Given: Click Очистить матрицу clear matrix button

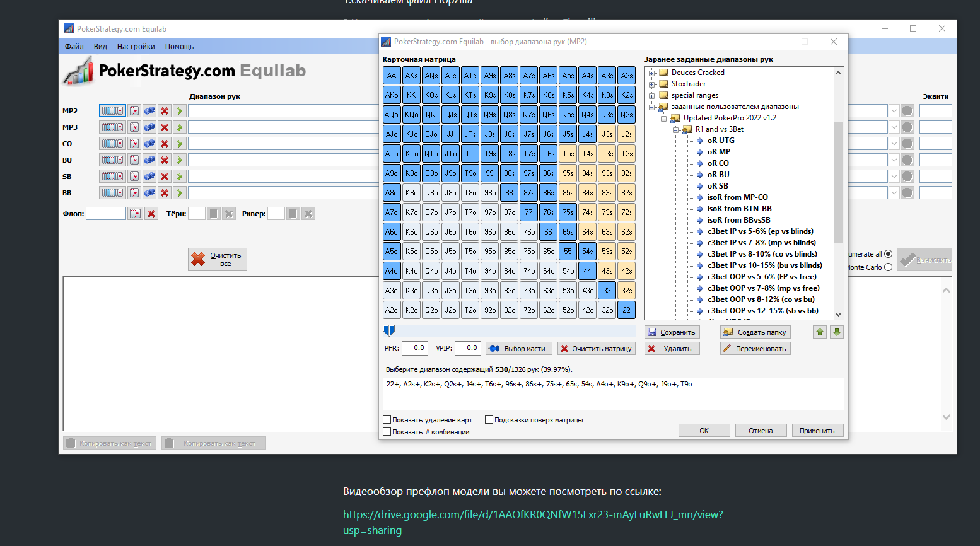Looking at the screenshot, I should point(597,349).
